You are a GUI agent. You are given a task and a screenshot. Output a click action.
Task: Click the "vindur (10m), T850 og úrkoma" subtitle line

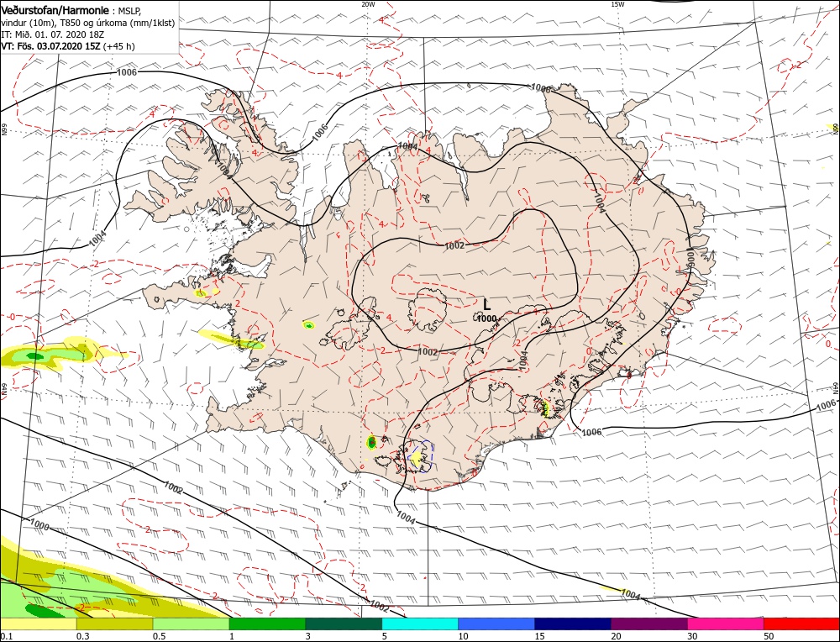[88, 23]
